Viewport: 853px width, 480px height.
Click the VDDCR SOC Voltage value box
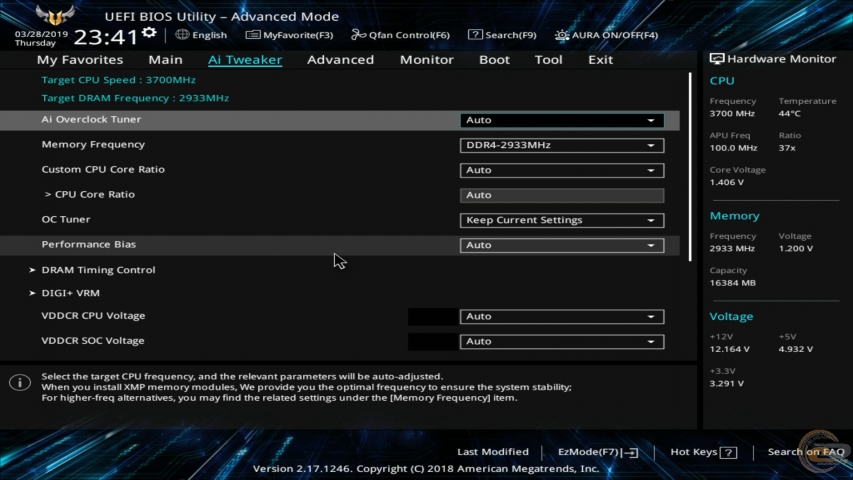tap(433, 341)
